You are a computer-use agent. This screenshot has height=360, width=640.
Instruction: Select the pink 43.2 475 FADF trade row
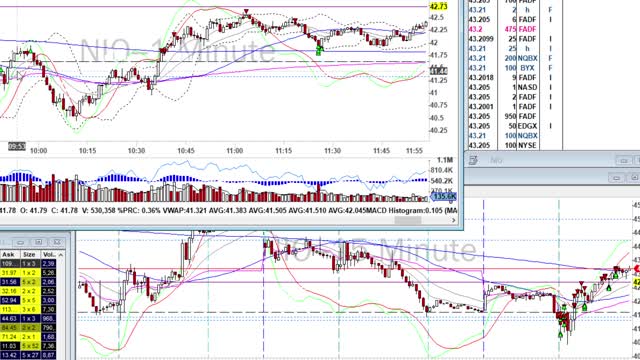[x=515, y=29]
